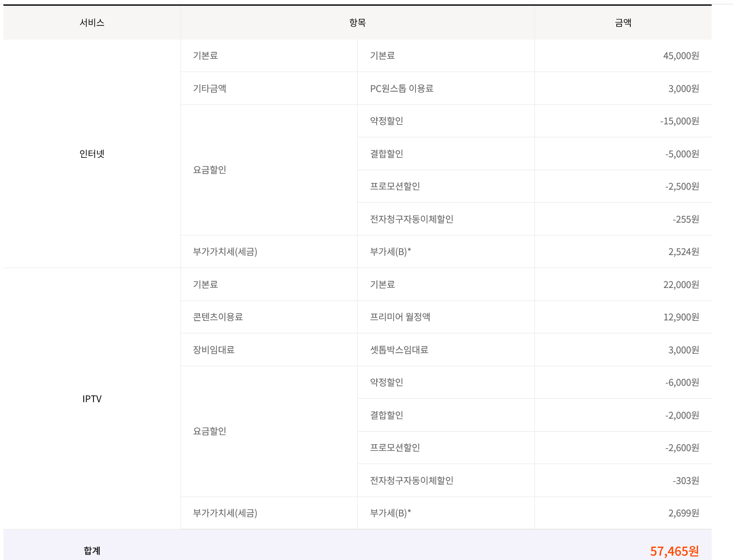Screen dimensions: 733x560
Task: Click the 합계 total label
Action: tap(92, 550)
